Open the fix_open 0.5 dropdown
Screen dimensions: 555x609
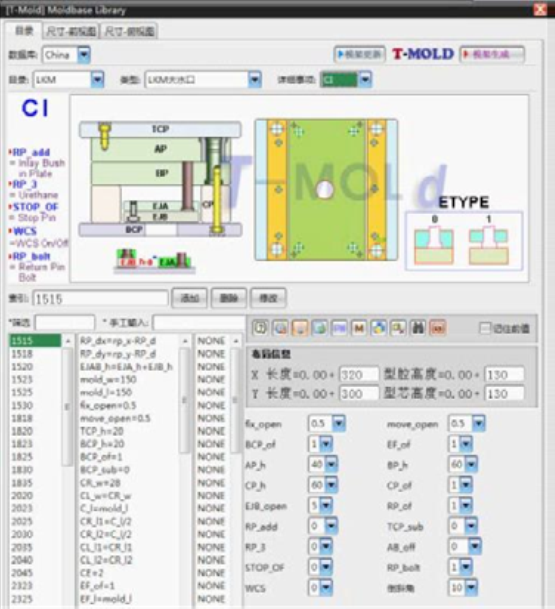[339, 423]
